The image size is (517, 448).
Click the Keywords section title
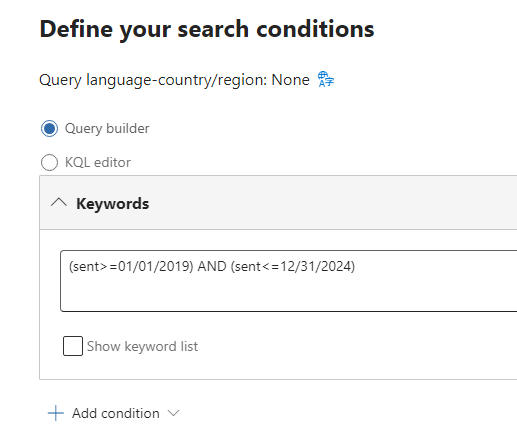pos(113,203)
